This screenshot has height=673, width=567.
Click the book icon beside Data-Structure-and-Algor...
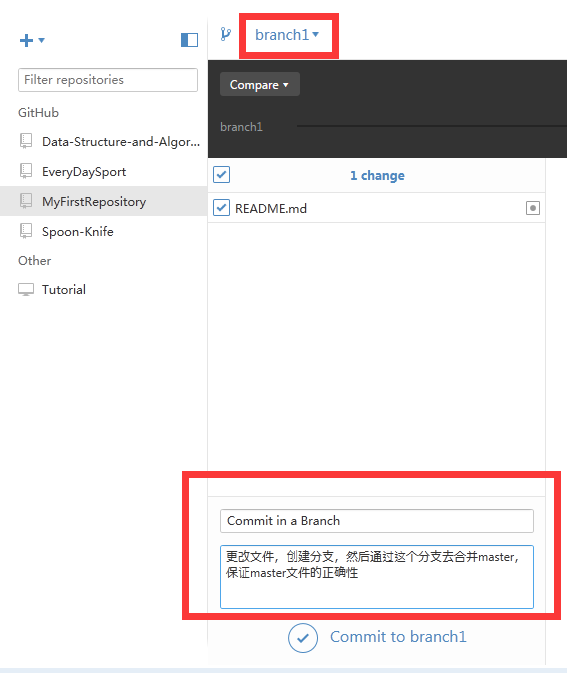pos(26,141)
